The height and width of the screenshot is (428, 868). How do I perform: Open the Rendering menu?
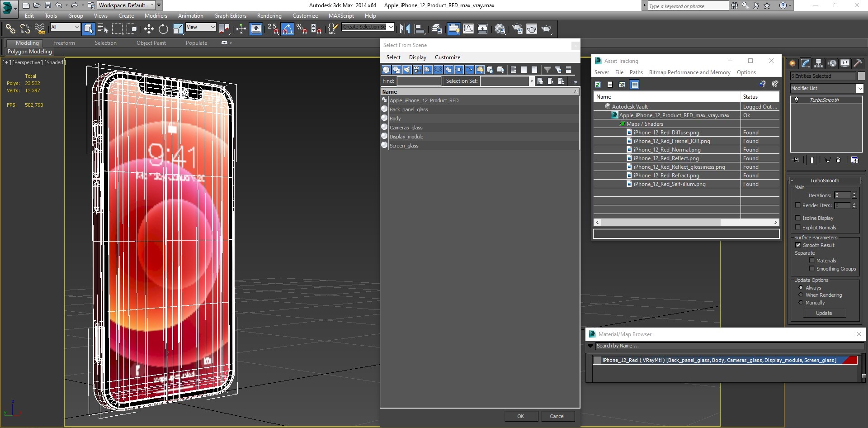tap(269, 16)
